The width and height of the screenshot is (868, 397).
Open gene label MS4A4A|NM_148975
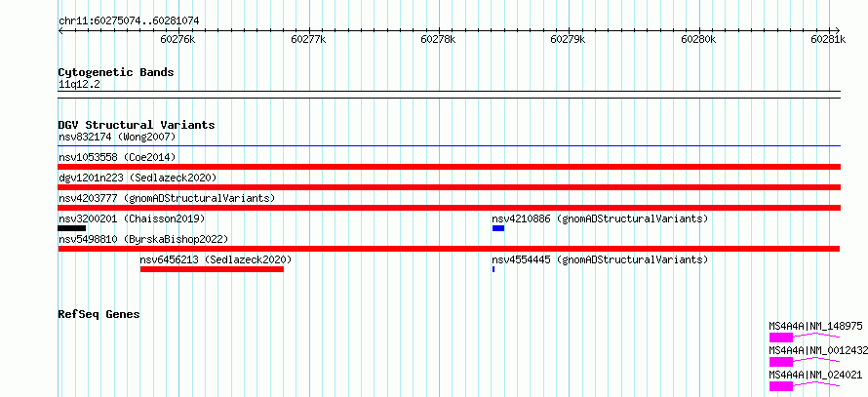coord(815,327)
